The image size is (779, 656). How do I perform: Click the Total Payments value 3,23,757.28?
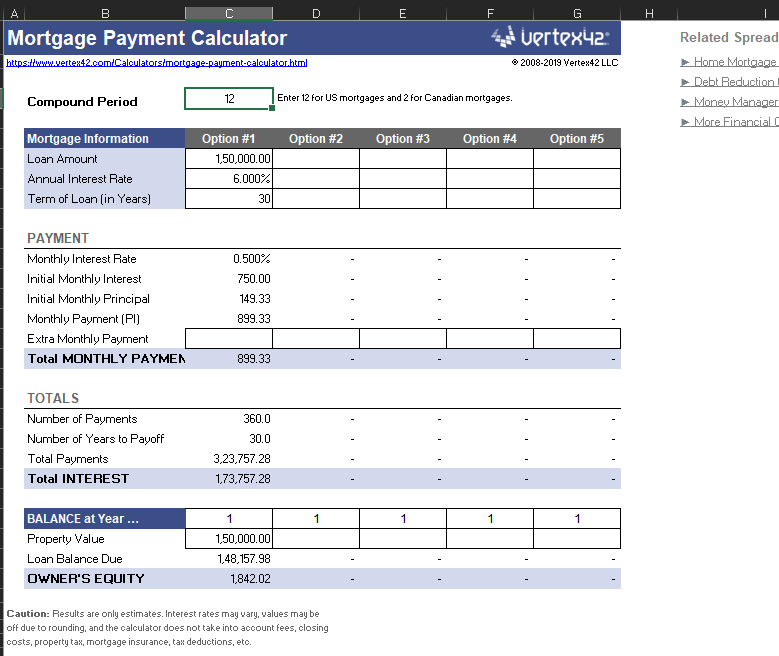242,458
